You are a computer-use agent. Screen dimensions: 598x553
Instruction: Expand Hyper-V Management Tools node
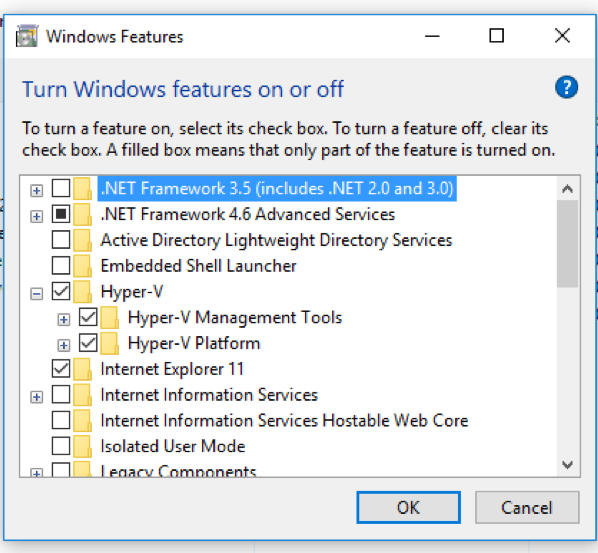click(64, 320)
